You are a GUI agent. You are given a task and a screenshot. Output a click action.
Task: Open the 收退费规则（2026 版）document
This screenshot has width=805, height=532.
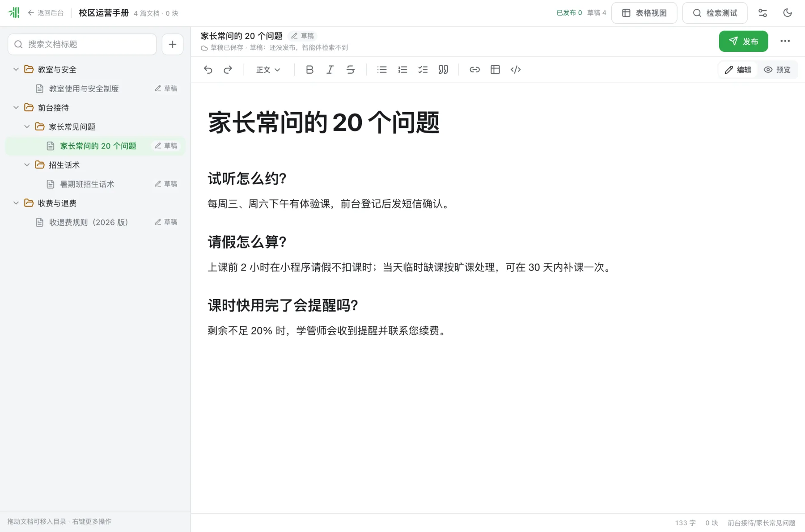(95, 222)
